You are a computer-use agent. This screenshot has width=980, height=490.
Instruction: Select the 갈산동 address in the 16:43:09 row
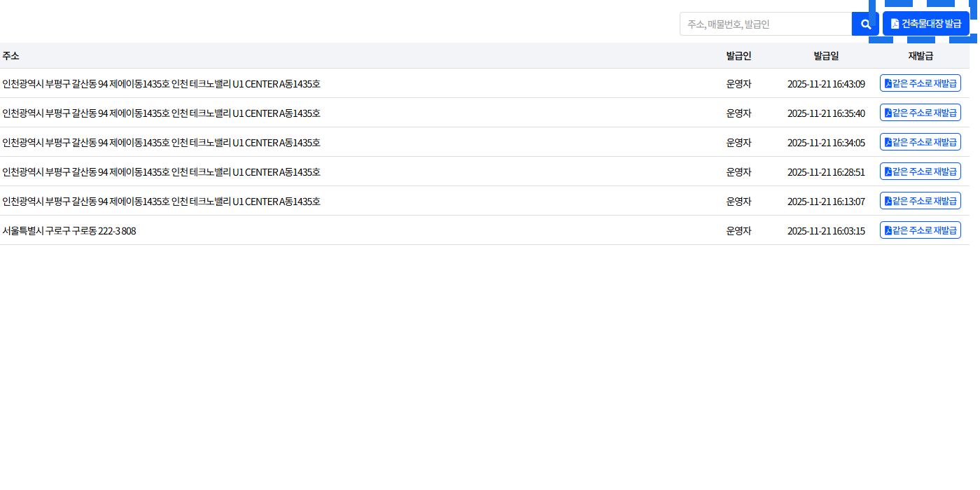(161, 84)
